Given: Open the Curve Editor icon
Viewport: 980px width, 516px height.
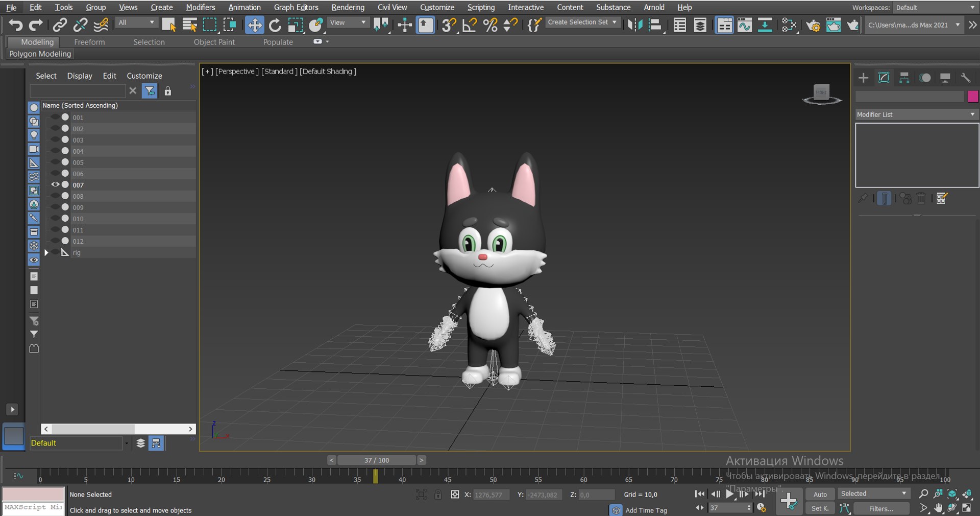Looking at the screenshot, I should coord(744,25).
